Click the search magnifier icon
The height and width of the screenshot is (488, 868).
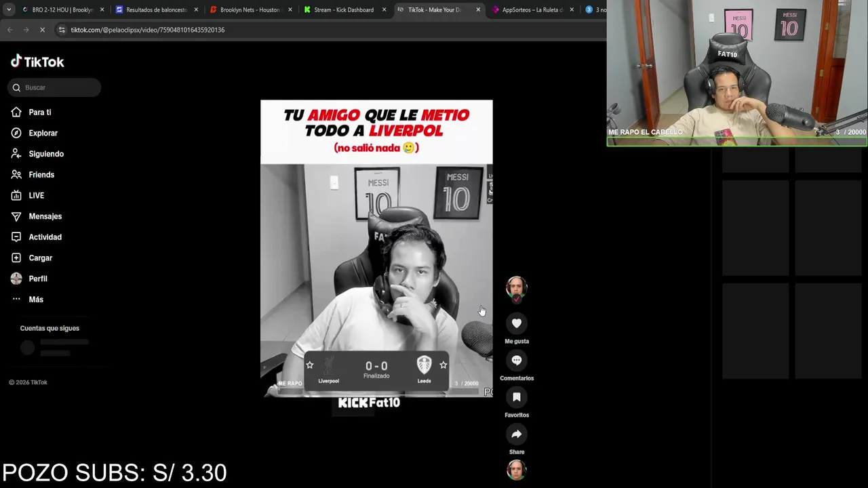click(16, 87)
